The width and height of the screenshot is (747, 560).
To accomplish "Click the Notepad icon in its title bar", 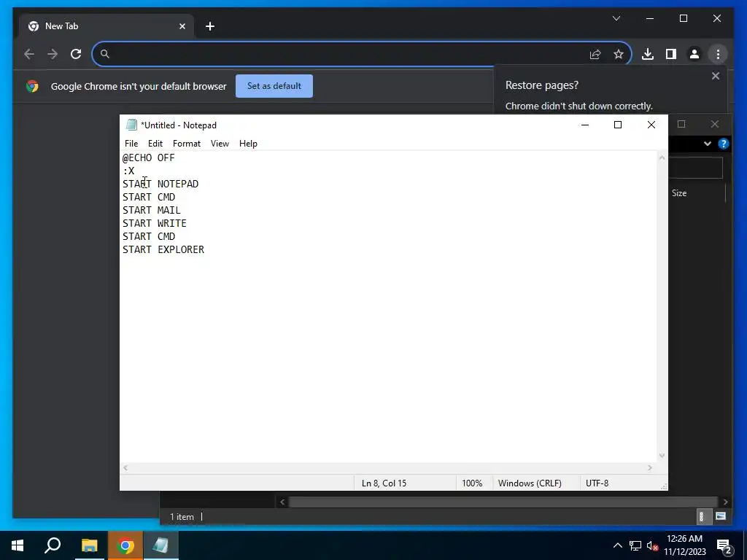I will (131, 125).
